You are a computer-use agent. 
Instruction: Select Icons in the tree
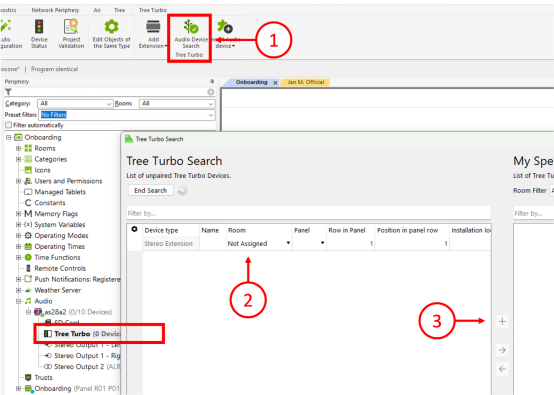point(42,170)
